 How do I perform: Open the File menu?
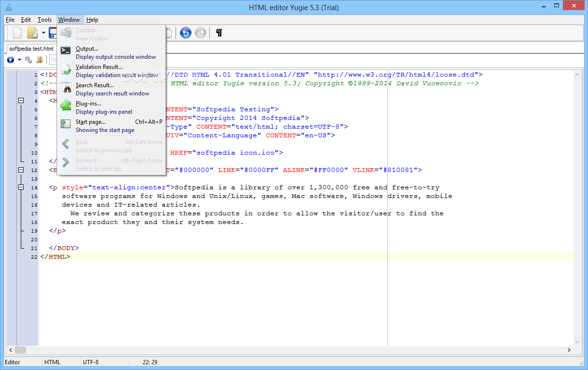click(x=10, y=20)
